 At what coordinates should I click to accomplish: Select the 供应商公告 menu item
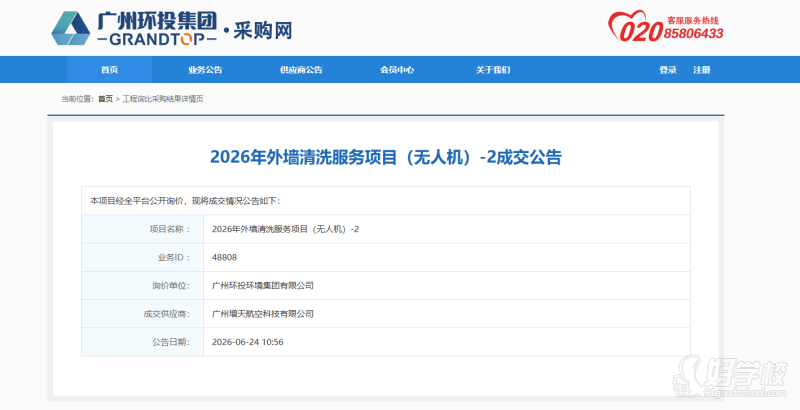point(301,70)
